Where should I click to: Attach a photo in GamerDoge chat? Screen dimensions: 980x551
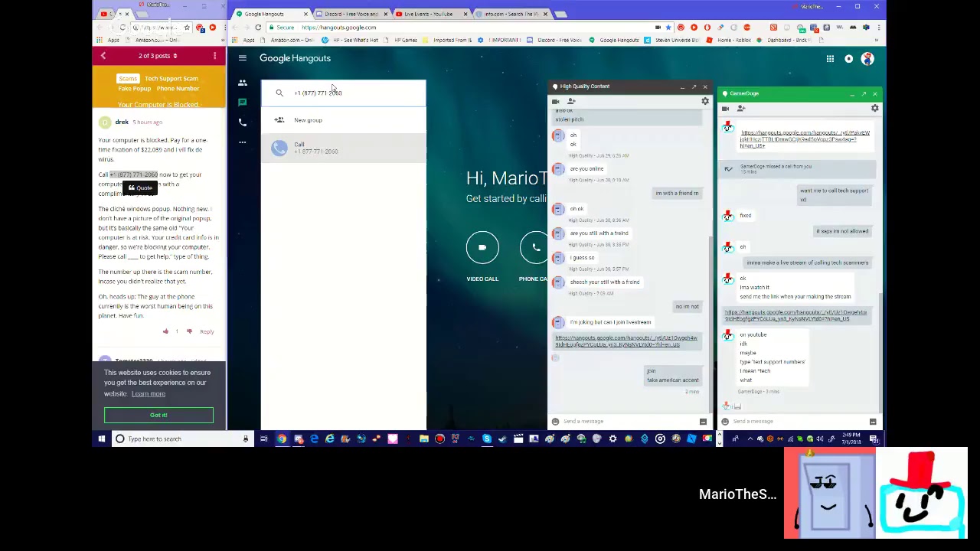tap(873, 422)
